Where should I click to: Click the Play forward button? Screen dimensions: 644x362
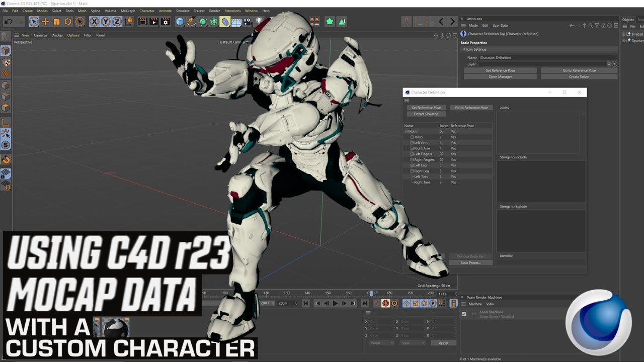point(335,303)
